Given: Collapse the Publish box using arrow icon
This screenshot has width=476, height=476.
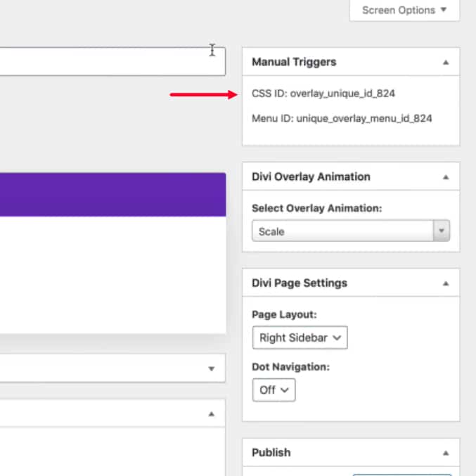Looking at the screenshot, I should tap(445, 453).
